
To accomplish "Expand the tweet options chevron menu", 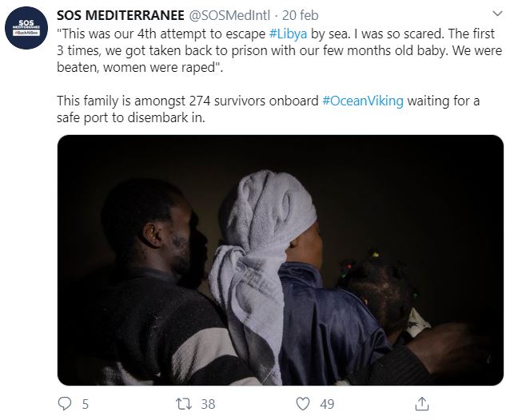I will (497, 14).
